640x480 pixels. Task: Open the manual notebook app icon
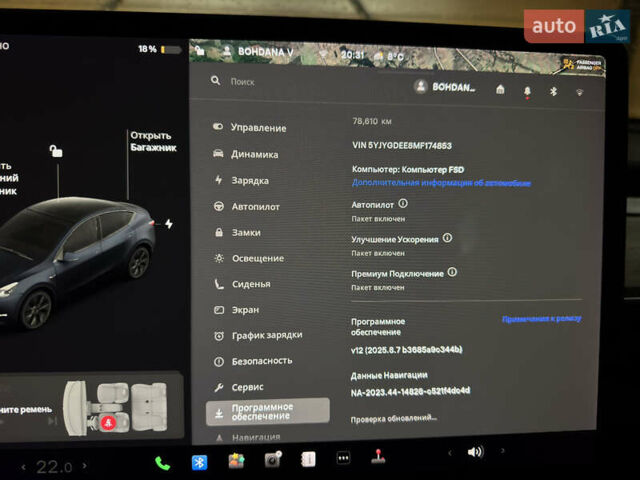(308, 459)
